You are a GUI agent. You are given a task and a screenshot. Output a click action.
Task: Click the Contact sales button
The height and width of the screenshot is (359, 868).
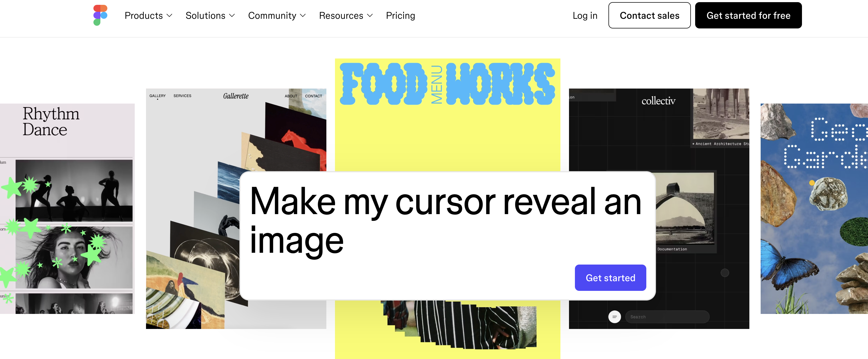coord(649,16)
